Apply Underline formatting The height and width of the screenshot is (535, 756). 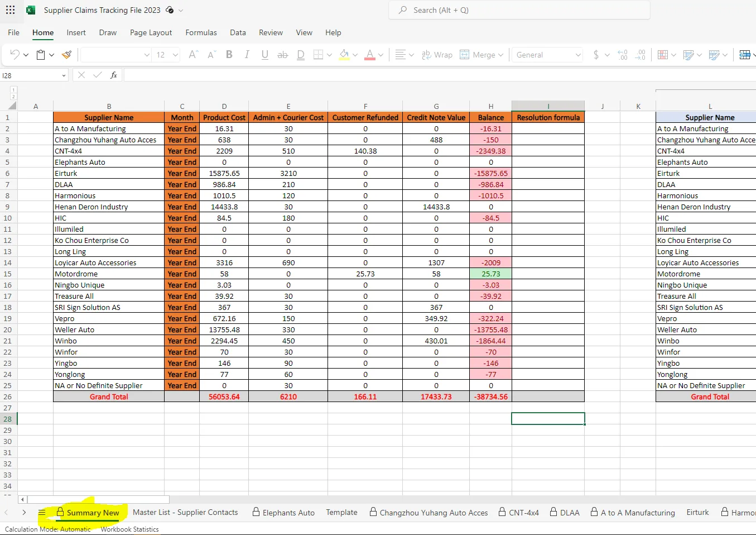pos(265,55)
